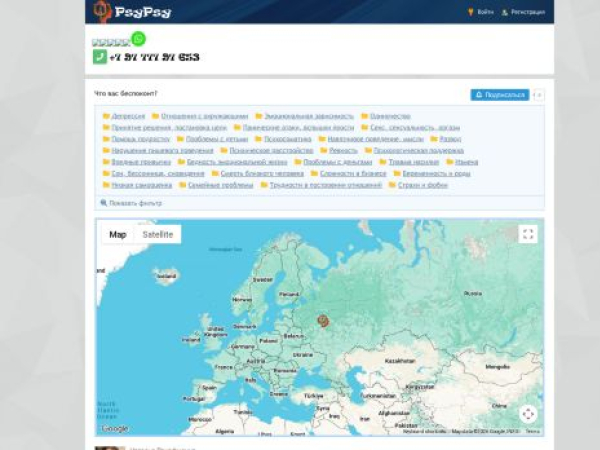Open Проблемы с детьми category

pos(217,139)
